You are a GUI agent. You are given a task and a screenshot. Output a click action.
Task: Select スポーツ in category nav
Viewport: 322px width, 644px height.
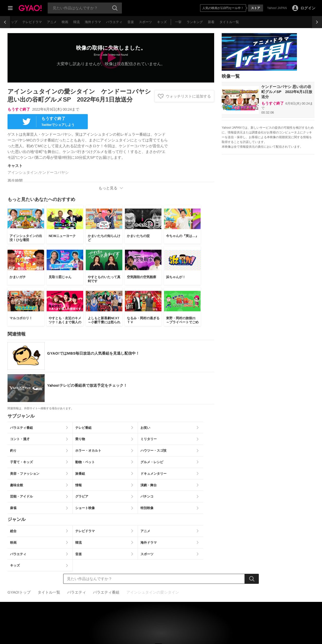tap(145, 22)
